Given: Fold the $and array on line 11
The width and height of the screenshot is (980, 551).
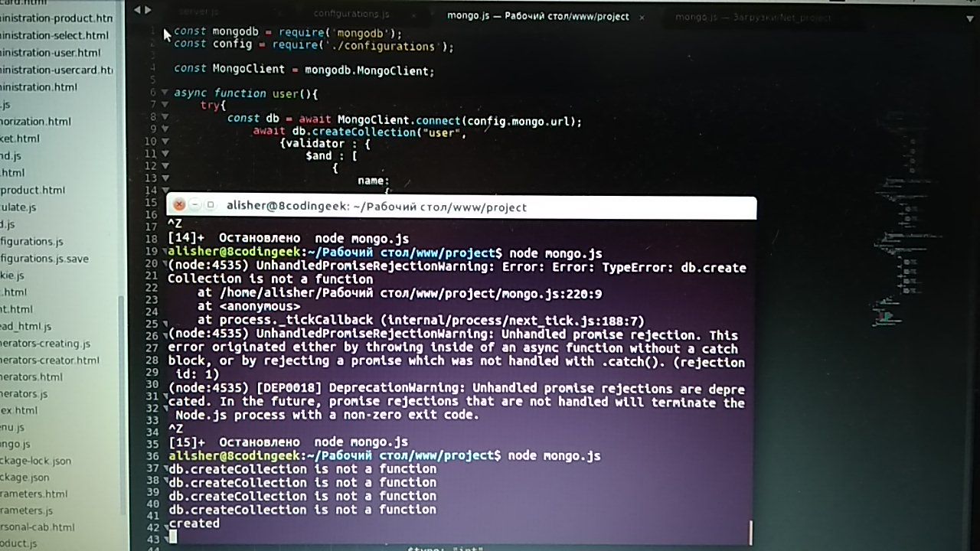Looking at the screenshot, I should pyautogui.click(x=165, y=154).
